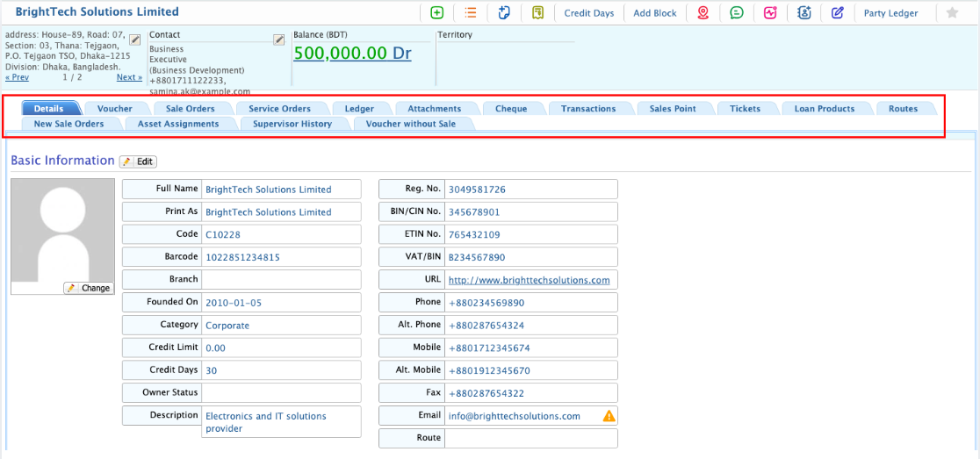
Task: Open the green chat message icon
Action: (x=737, y=13)
